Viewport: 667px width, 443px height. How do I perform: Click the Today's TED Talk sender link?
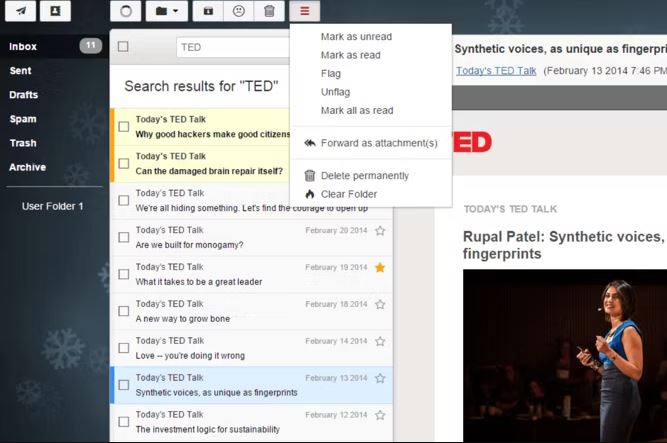[x=496, y=71]
